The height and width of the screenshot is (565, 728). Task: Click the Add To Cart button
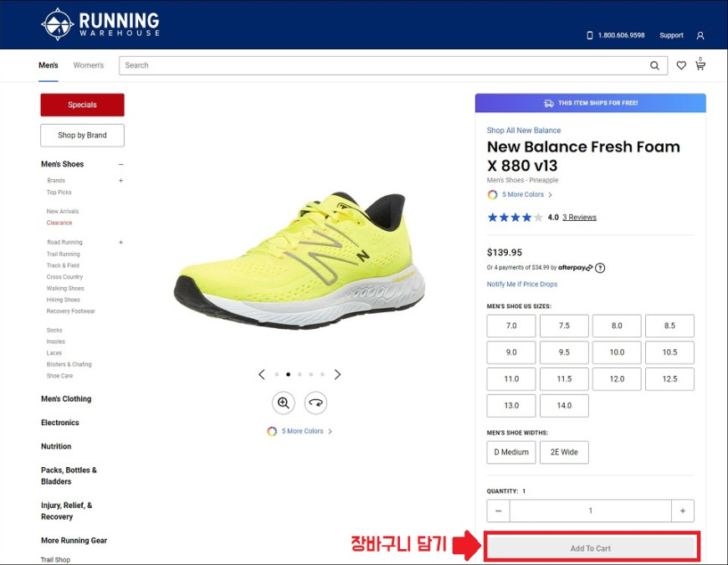coord(591,548)
